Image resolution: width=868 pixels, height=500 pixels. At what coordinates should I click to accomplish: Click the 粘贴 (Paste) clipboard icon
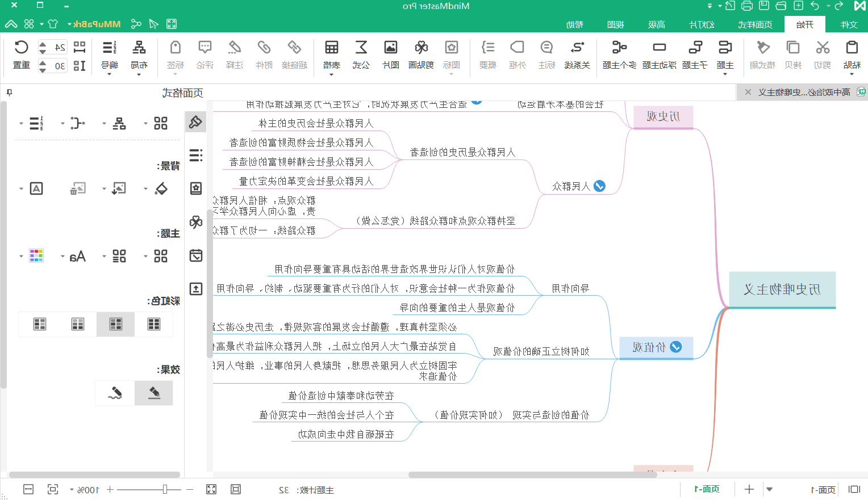[852, 48]
